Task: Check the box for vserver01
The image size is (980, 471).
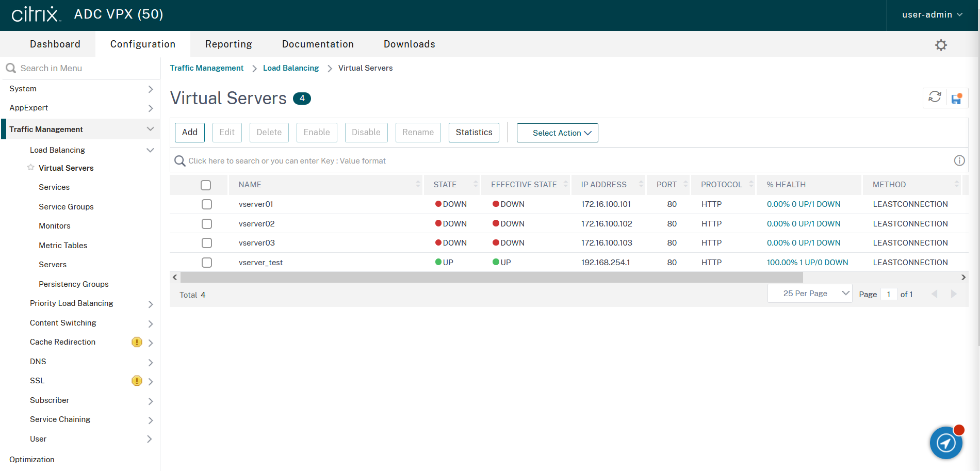Action: pos(207,204)
